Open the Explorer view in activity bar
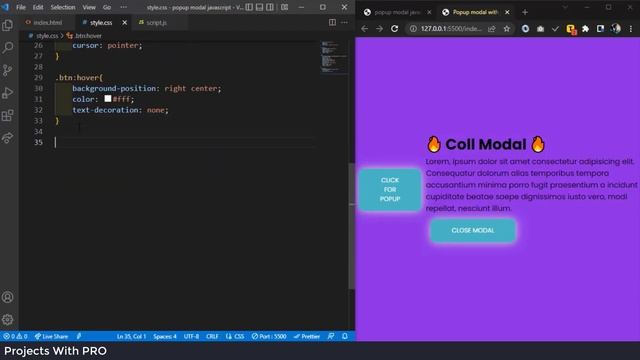Image resolution: width=640 pixels, height=360 pixels. click(7, 26)
